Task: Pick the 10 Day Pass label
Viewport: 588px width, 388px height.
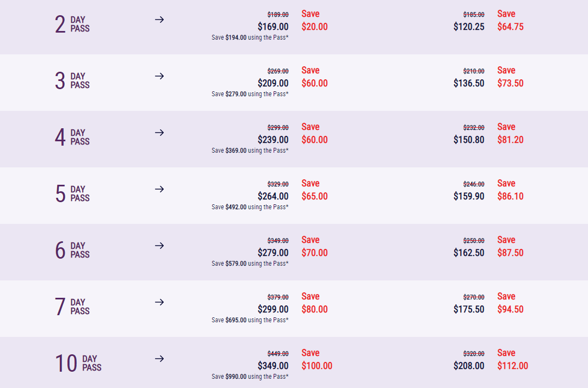Action: point(78,364)
